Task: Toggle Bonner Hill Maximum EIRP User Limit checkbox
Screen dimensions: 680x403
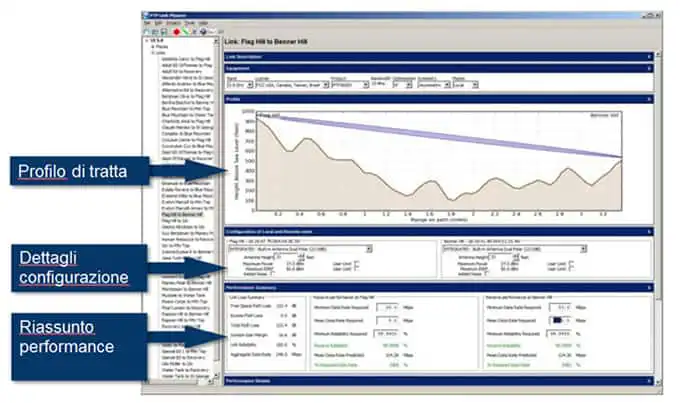Action: [x=571, y=269]
